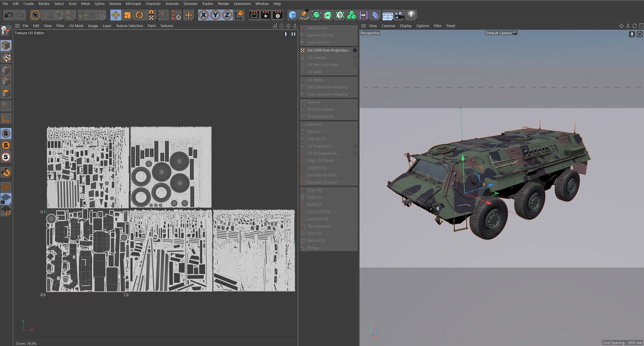Add a Floor environment object
The height and width of the screenshot is (346, 644).
387,15
